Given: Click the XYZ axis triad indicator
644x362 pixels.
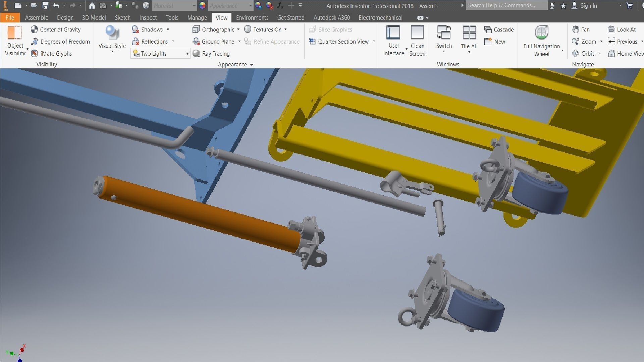Looking at the screenshot, I should point(16,353).
